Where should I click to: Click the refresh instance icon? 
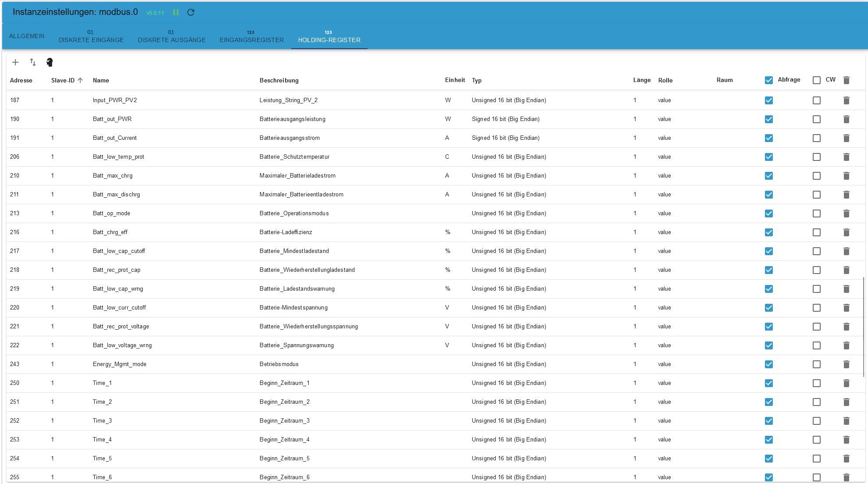click(191, 12)
